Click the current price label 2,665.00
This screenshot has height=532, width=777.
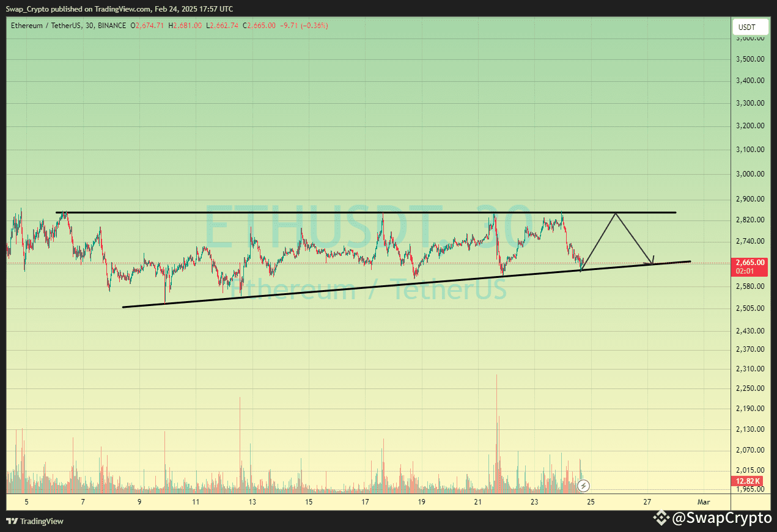click(750, 262)
